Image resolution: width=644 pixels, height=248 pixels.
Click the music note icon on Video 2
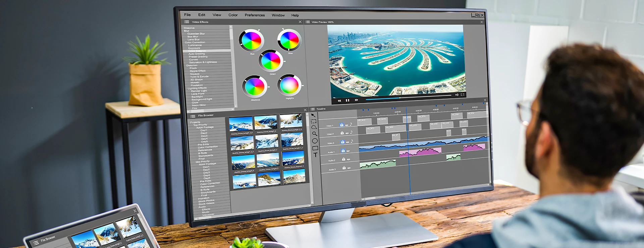click(351, 132)
